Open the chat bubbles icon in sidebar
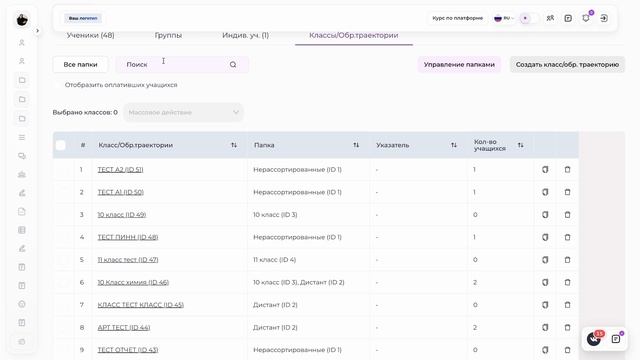Viewport: 640px width, 360px height. tap(22, 156)
